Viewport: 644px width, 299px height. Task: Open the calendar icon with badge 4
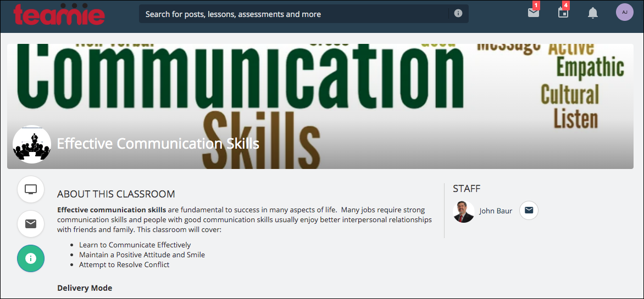(x=563, y=13)
